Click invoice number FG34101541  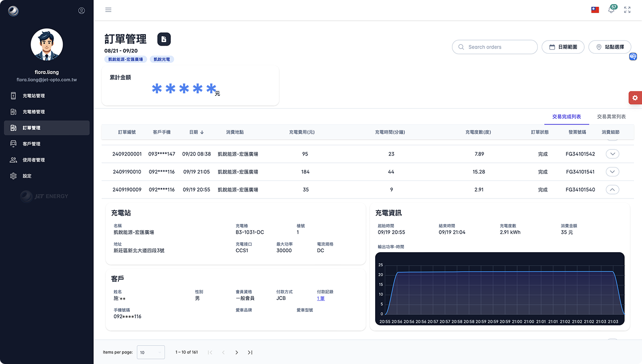(x=580, y=172)
